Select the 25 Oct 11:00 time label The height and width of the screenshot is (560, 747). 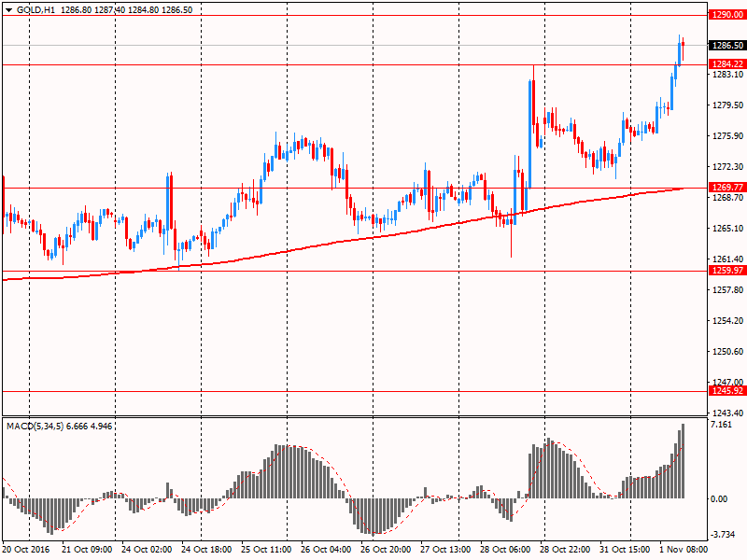coord(266,549)
